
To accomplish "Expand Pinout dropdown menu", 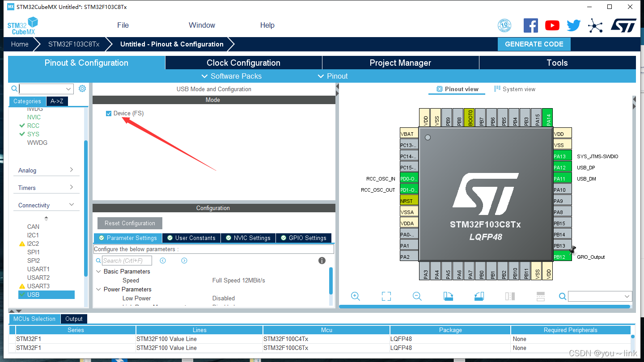I will pos(332,76).
